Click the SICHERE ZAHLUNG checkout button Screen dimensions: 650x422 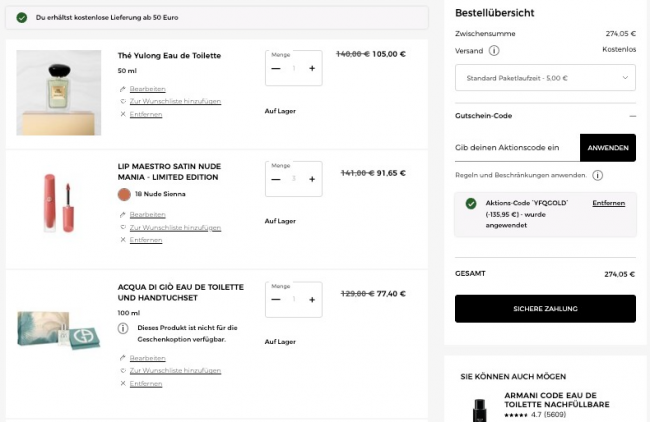point(545,309)
